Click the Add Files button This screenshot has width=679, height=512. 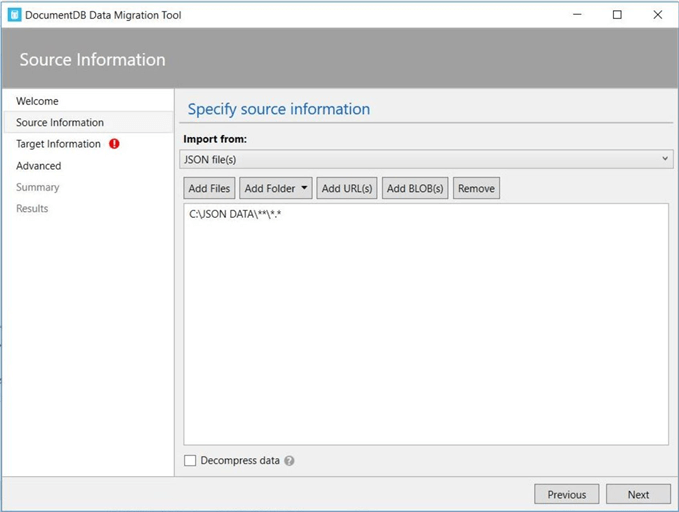click(209, 188)
